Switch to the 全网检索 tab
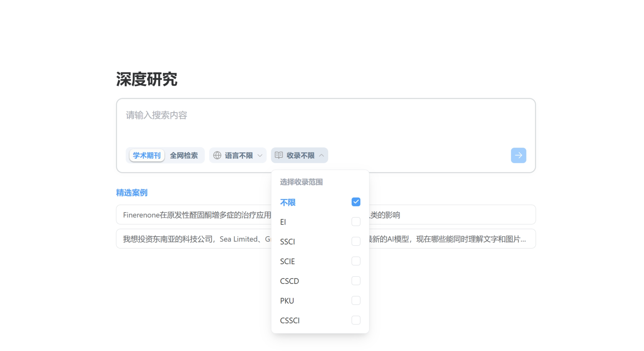This screenshot has width=644, height=351. [184, 155]
